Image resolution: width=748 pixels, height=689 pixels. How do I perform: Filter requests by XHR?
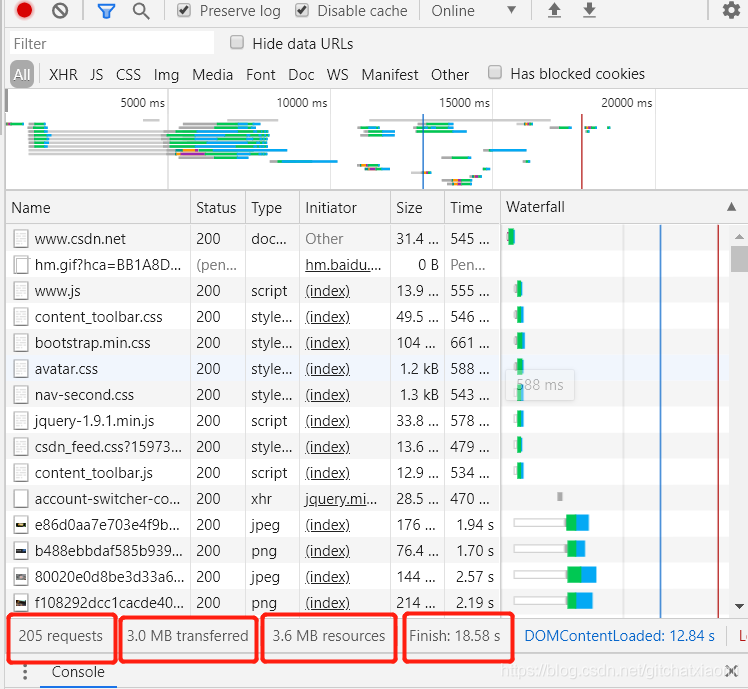[63, 74]
